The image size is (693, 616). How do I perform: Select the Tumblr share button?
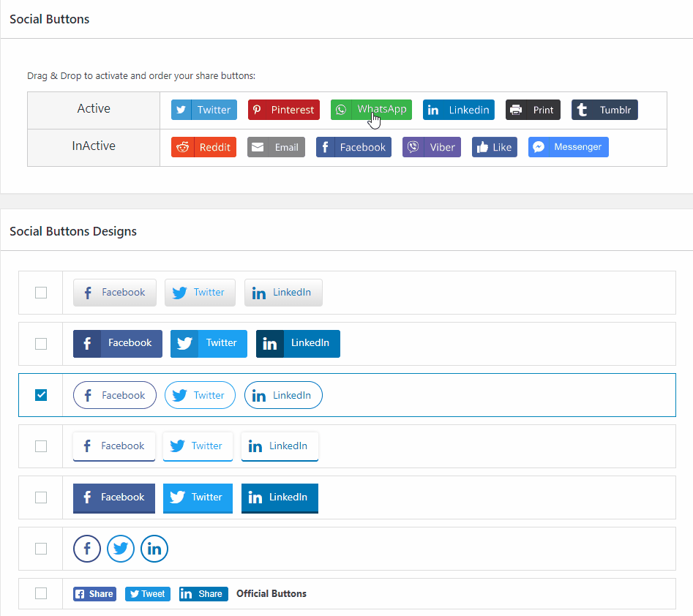pos(604,110)
